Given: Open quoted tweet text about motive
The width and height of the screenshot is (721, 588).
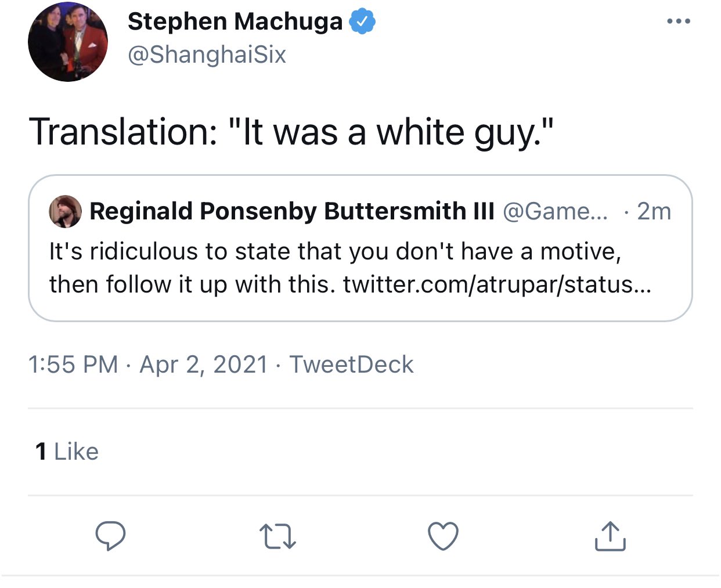Looking at the screenshot, I should (335, 252).
